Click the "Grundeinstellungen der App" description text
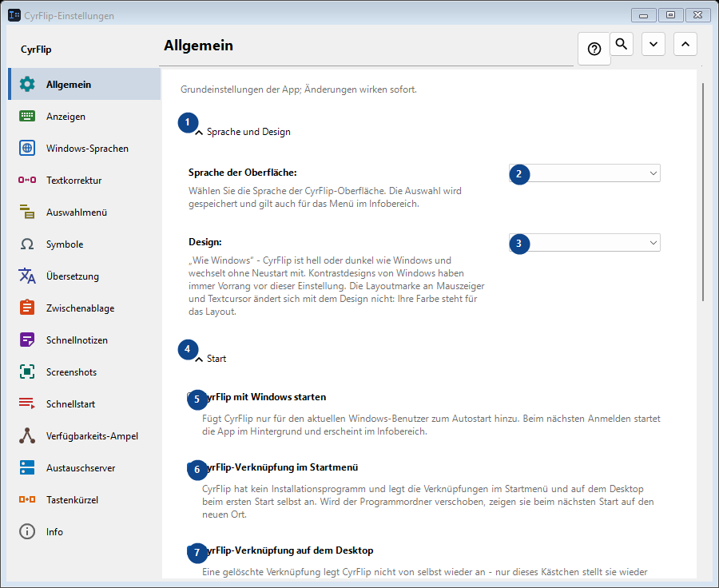The height and width of the screenshot is (588, 719). [x=299, y=89]
